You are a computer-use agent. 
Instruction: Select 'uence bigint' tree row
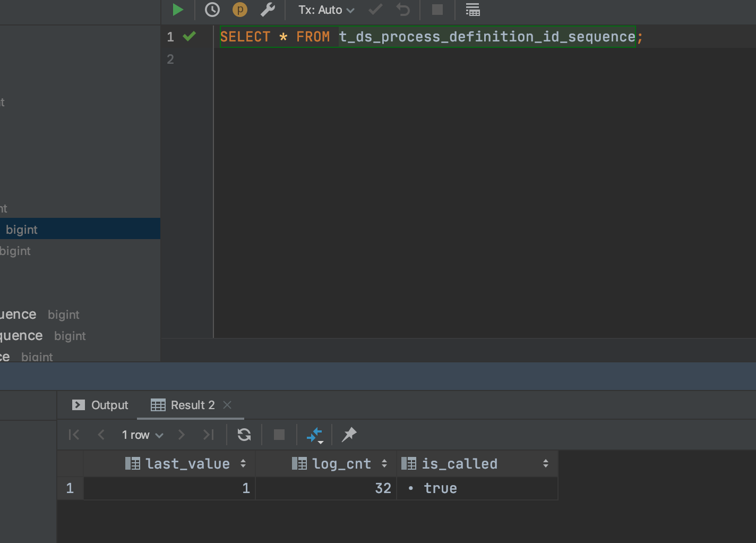click(x=80, y=315)
